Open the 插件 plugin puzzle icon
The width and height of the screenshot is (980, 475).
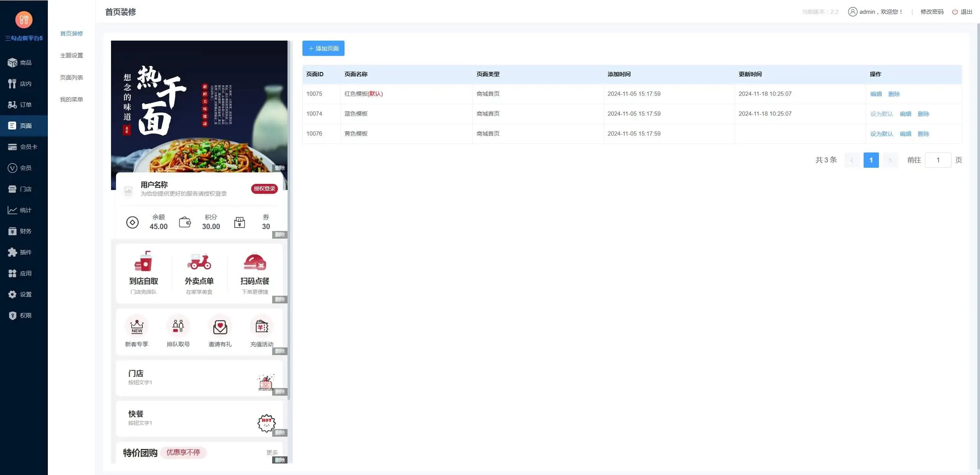(x=12, y=252)
